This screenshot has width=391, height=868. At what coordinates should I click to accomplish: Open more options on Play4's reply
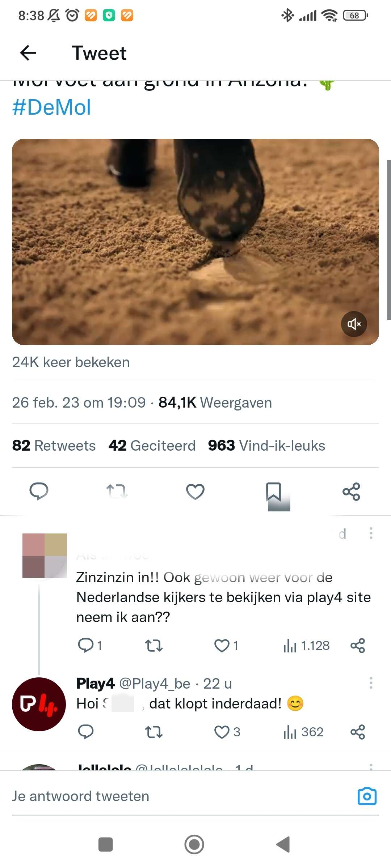coord(371,683)
